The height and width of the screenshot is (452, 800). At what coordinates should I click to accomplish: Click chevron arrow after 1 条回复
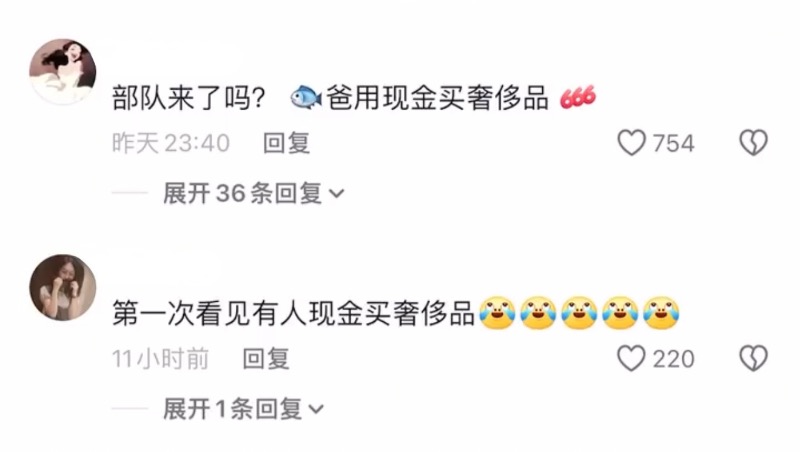click(316, 410)
